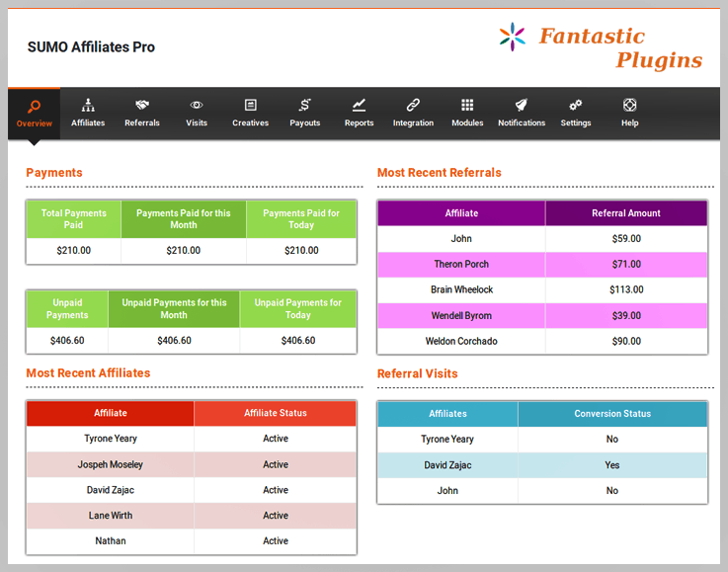Select Brain Wheelock referral row
The image size is (728, 572).
pyautogui.click(x=542, y=289)
